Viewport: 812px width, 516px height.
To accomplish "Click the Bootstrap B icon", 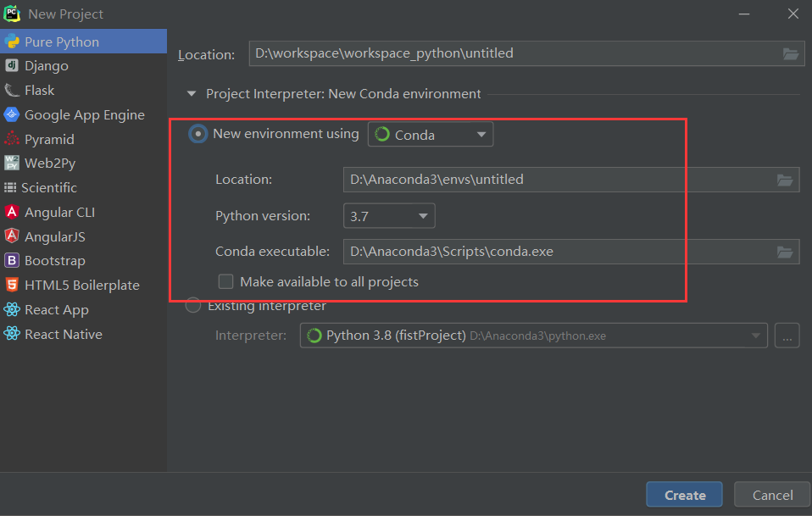I will [11, 260].
